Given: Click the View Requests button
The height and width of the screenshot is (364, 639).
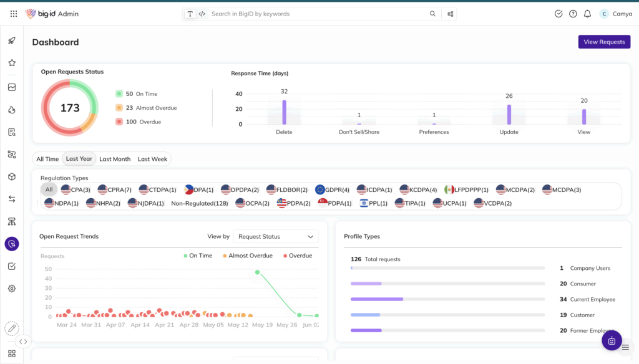Looking at the screenshot, I should 603,42.
